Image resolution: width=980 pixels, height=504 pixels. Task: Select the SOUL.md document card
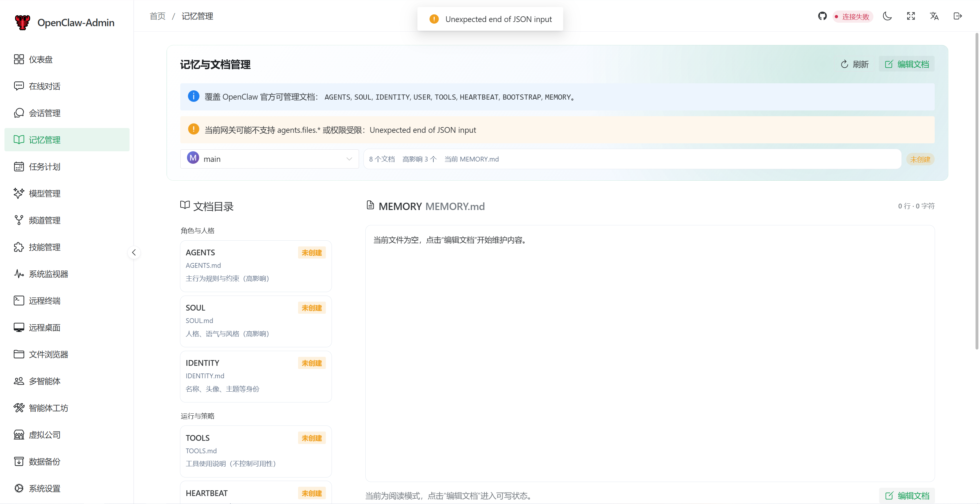[x=256, y=321]
